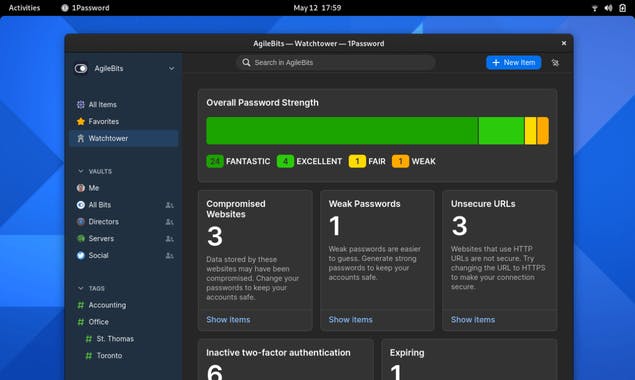Select the Watchtower sidebar item
635x380 pixels.
[x=124, y=139]
